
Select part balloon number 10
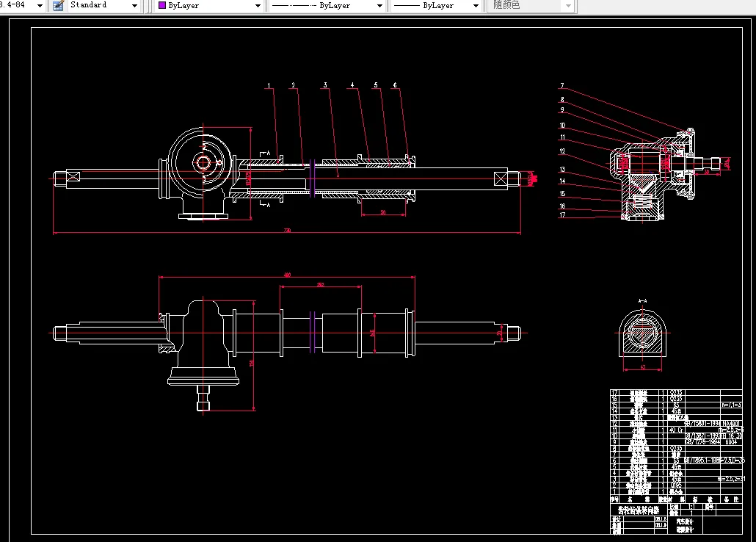pos(562,126)
